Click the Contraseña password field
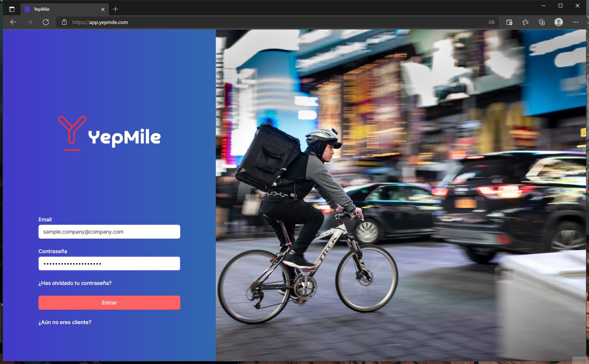 point(109,263)
